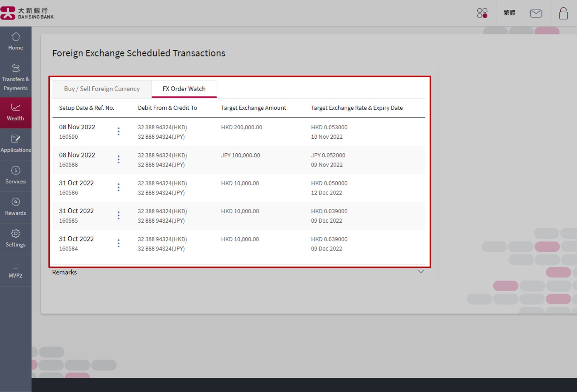Image resolution: width=577 pixels, height=392 pixels.
Task: Click the HKD 200,000.00 amount
Action: click(x=241, y=128)
